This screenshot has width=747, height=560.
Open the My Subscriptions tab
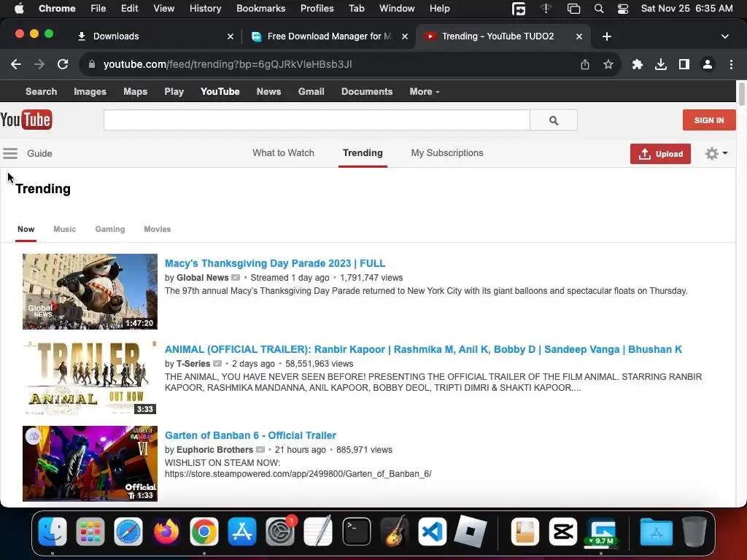point(447,153)
